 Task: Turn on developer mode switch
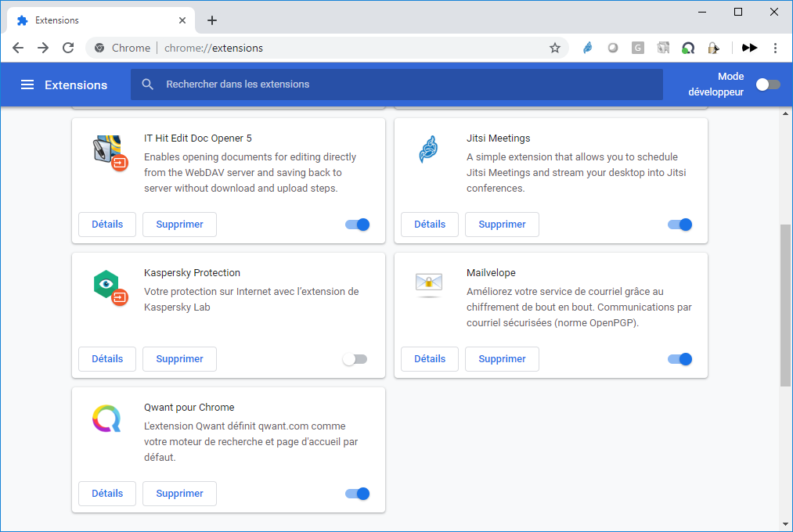(767, 84)
